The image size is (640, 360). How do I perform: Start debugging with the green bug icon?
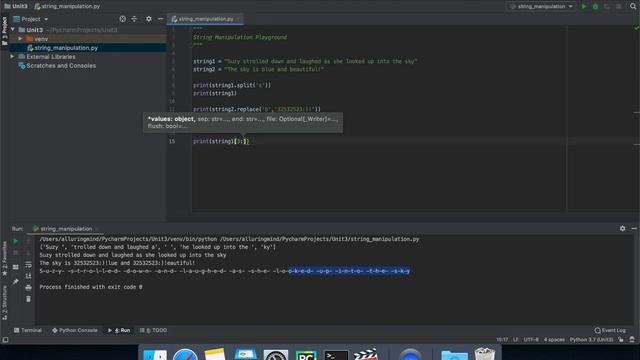coord(596,7)
